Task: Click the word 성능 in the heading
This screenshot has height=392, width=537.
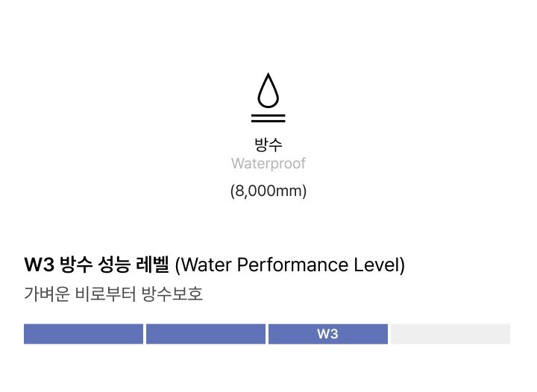Action: [116, 265]
